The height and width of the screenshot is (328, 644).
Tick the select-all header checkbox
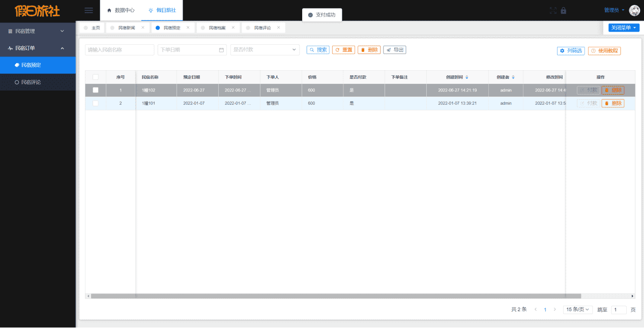pyautogui.click(x=95, y=77)
